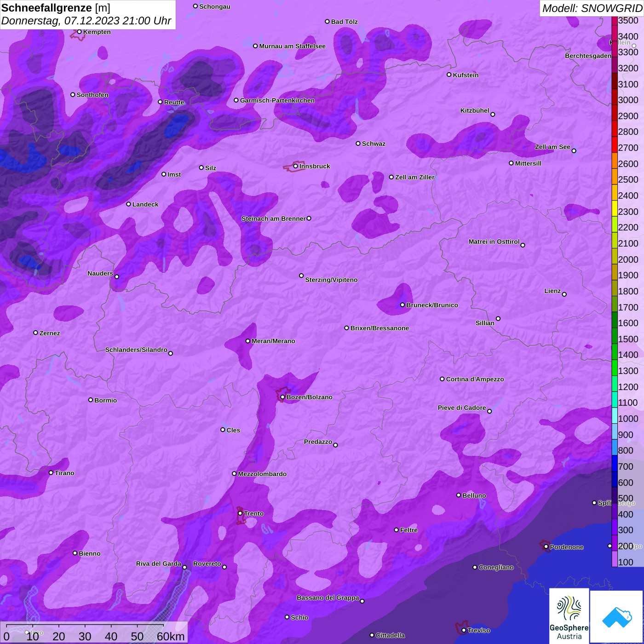This screenshot has width=644, height=644.
Task: Click the Feltre marker dot
Action: coord(396,530)
